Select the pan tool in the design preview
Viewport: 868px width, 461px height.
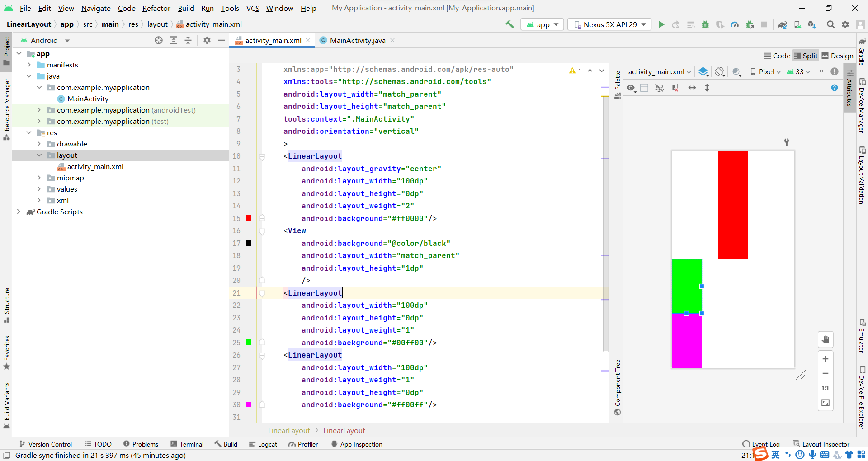coord(826,339)
